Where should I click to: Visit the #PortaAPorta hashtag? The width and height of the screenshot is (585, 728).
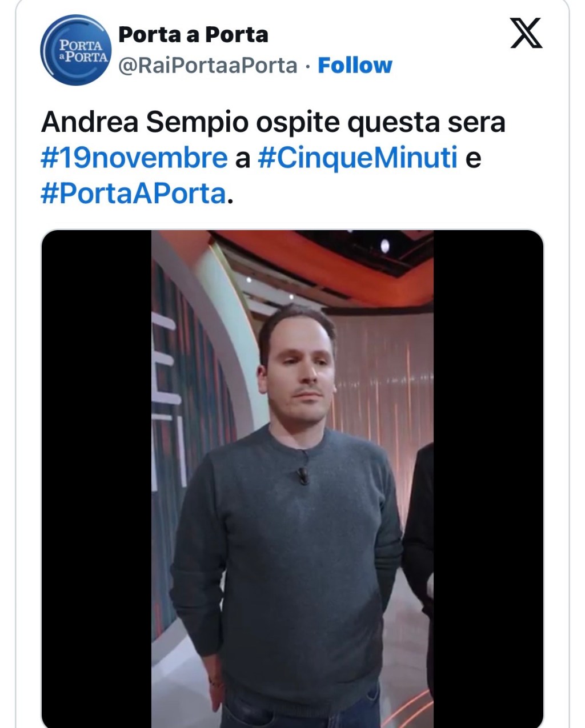click(134, 194)
